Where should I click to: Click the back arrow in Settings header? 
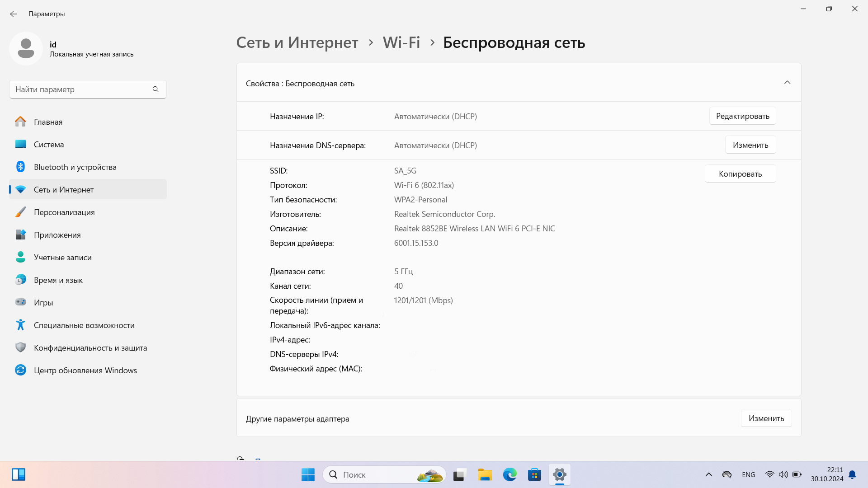click(x=14, y=14)
